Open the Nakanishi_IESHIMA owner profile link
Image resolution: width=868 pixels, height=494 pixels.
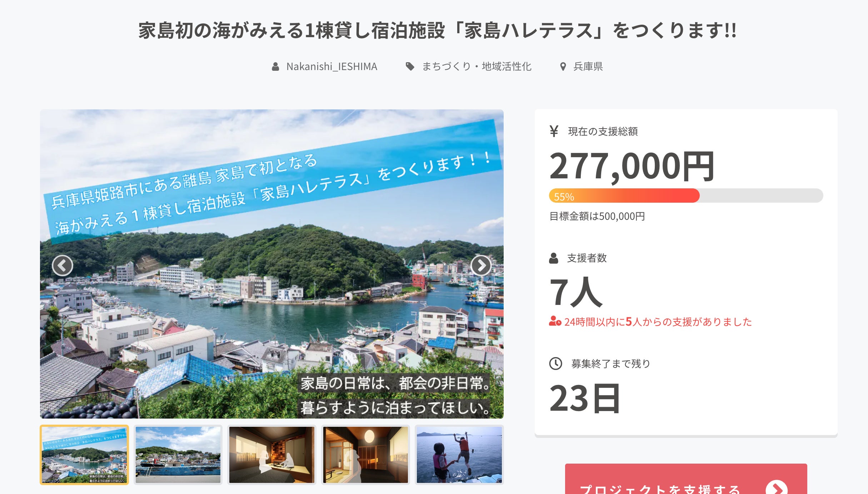pos(331,66)
